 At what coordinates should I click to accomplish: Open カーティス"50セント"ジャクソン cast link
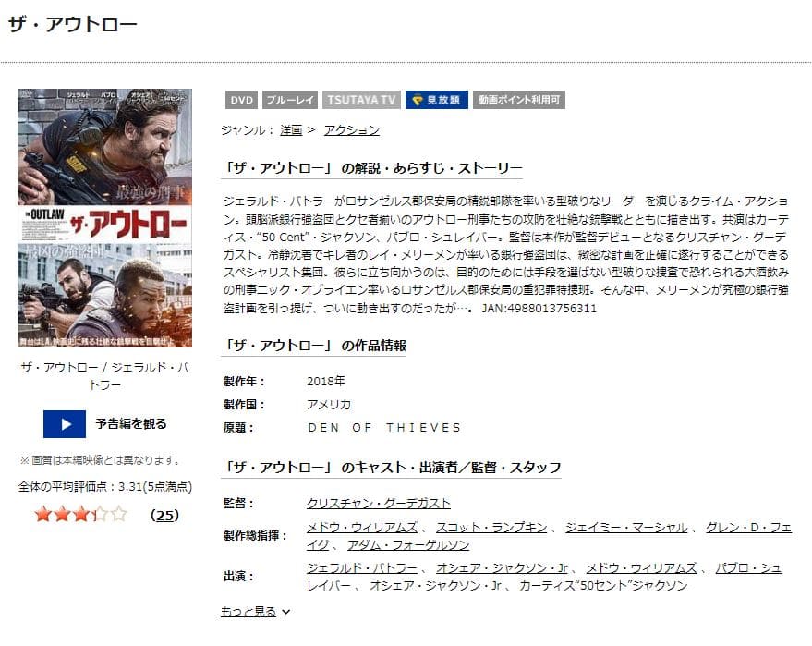[x=603, y=585]
